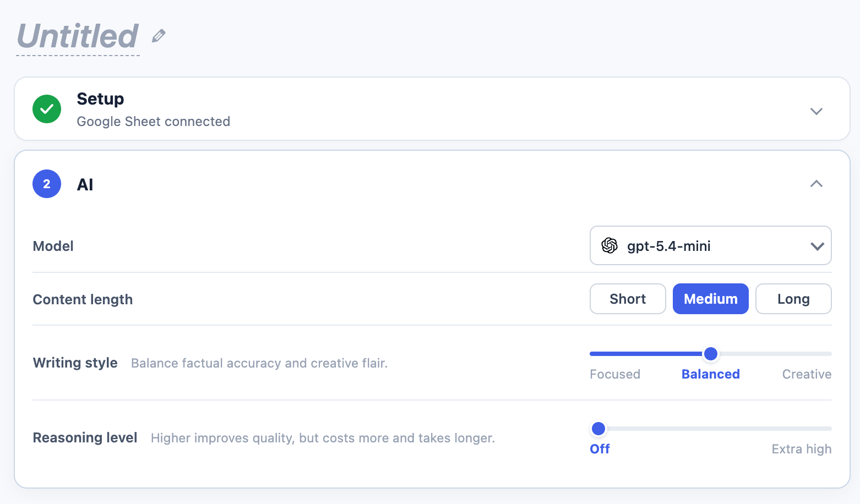Screen dimensions: 860x504
Task: Click the blue step 2 badge
Action: coord(47,184)
